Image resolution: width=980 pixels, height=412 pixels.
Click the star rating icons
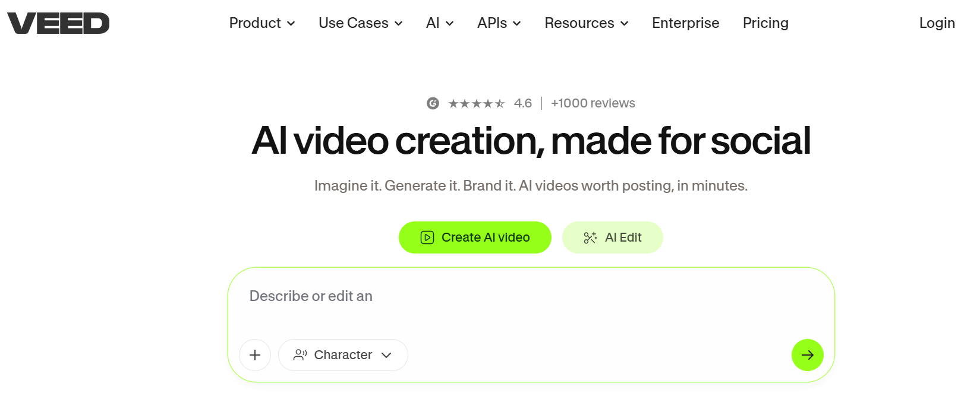477,104
